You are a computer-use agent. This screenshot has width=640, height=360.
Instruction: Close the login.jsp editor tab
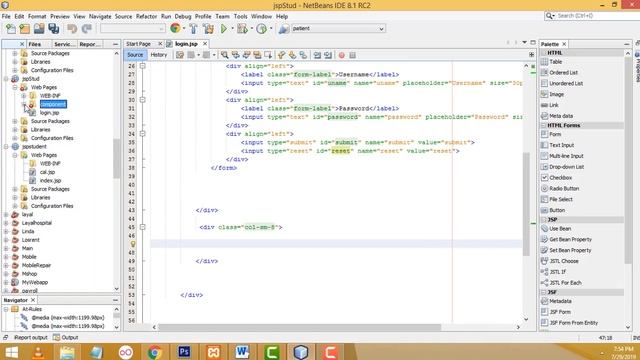(x=205, y=44)
